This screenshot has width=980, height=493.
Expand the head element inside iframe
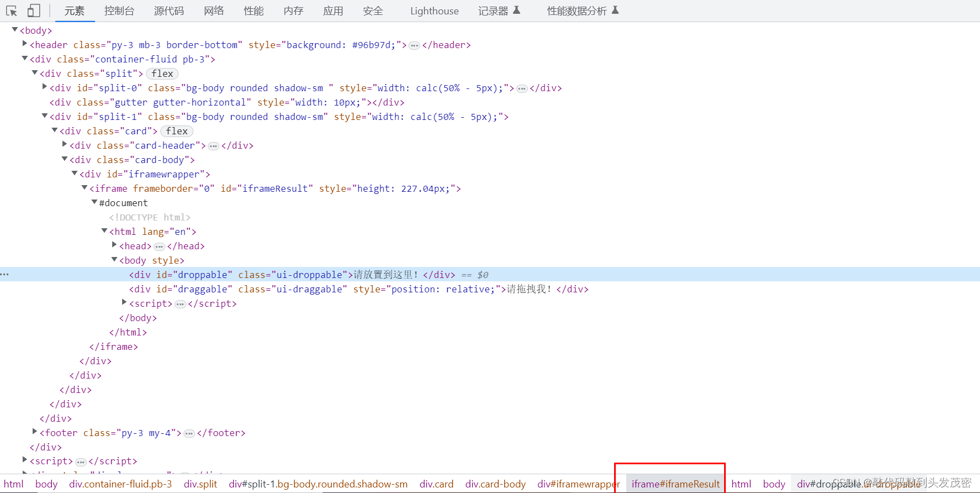pos(114,245)
